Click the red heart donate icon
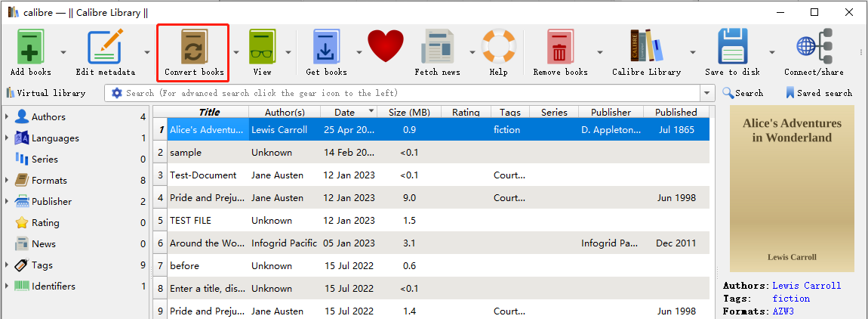The height and width of the screenshot is (319, 868). pos(386,47)
